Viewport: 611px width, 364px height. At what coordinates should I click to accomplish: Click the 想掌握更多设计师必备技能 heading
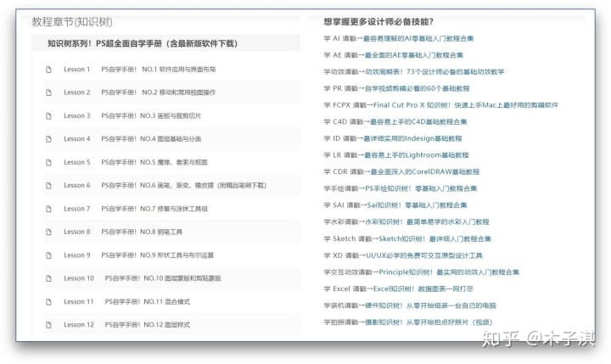[x=378, y=22]
